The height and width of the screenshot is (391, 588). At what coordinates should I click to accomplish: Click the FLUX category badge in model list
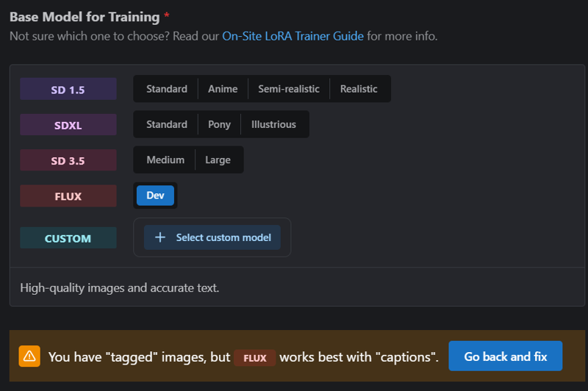(x=68, y=196)
